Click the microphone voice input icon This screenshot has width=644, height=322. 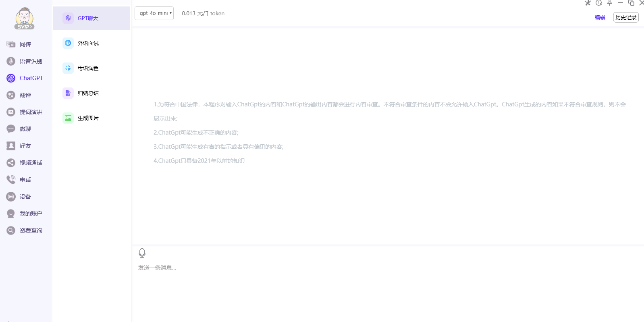tap(142, 253)
